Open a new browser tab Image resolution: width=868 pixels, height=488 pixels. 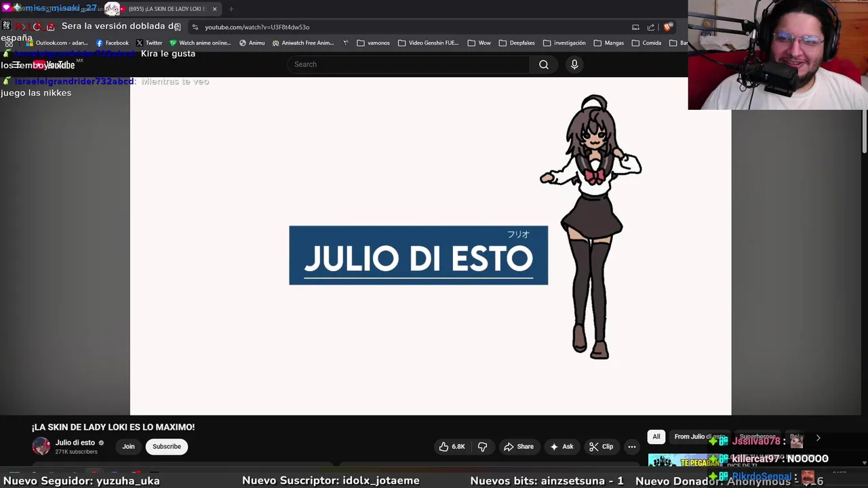point(231,9)
